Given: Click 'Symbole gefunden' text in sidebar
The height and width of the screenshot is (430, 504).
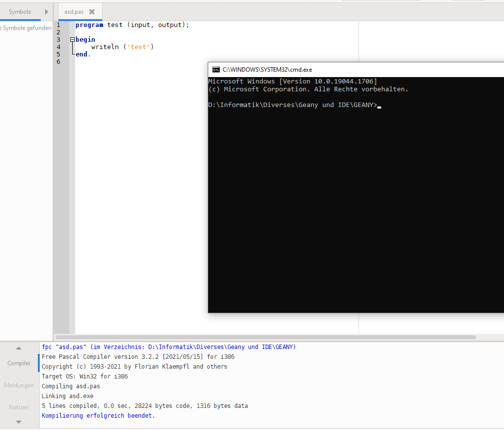Looking at the screenshot, I should pos(27,28).
